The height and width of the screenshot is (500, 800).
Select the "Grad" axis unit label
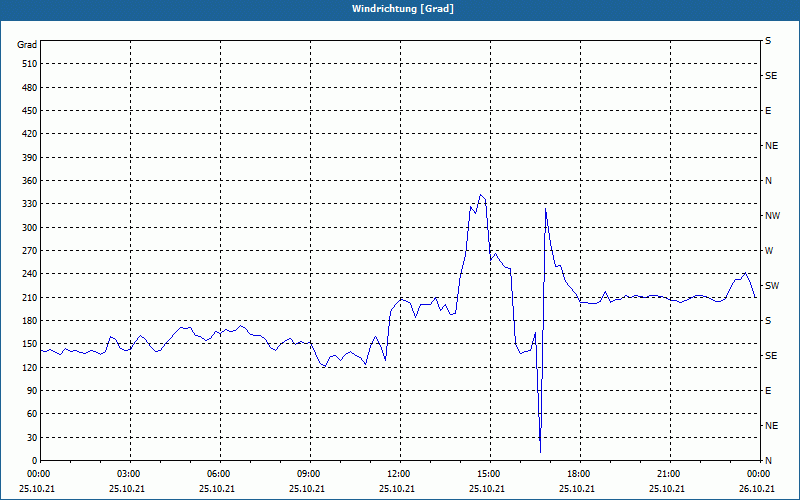[x=27, y=45]
